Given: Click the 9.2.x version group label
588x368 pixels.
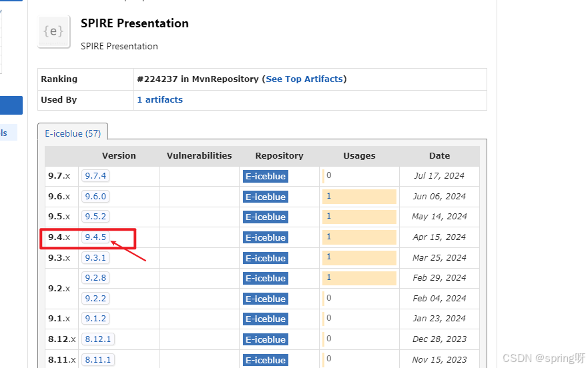Looking at the screenshot, I should click(59, 289).
